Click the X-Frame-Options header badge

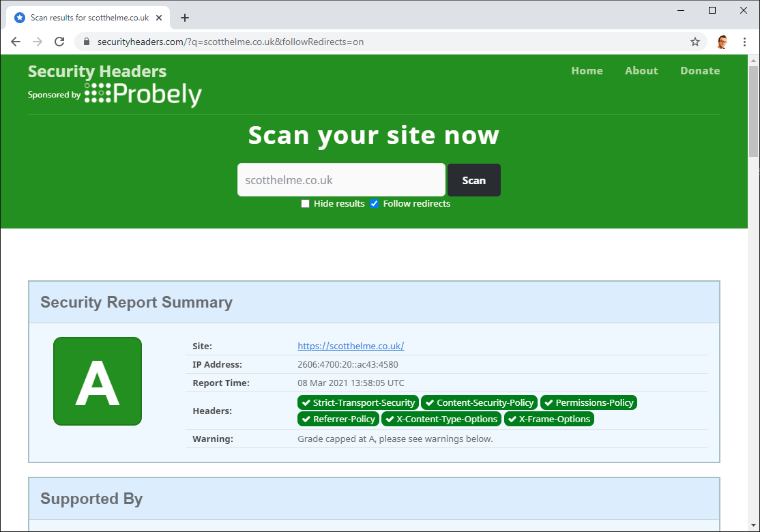549,419
